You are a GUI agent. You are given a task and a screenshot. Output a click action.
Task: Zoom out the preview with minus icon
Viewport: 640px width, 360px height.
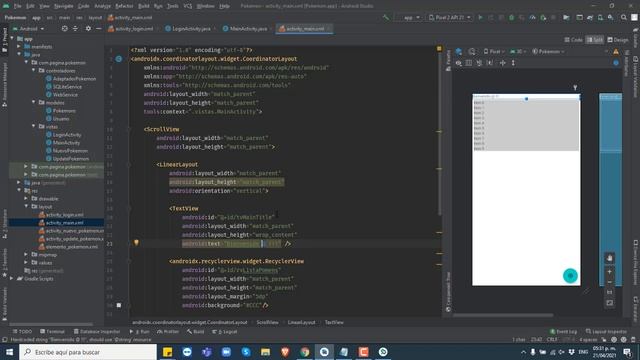[609, 282]
